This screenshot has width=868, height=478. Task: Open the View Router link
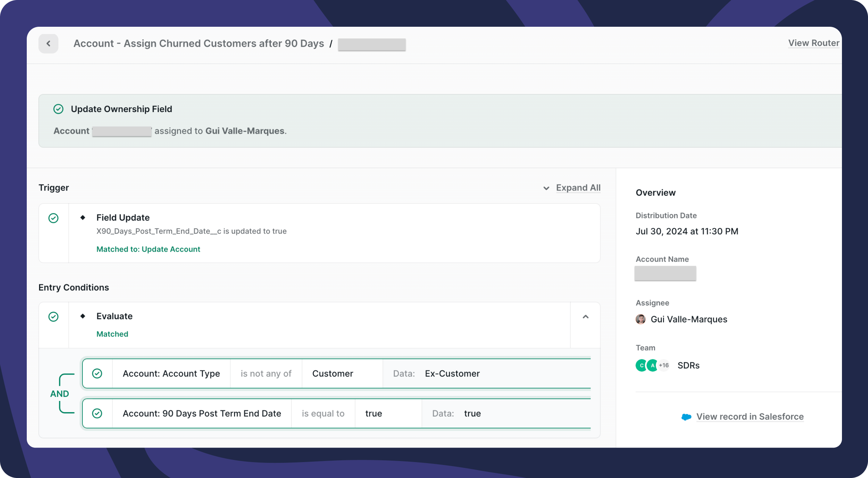(x=814, y=43)
